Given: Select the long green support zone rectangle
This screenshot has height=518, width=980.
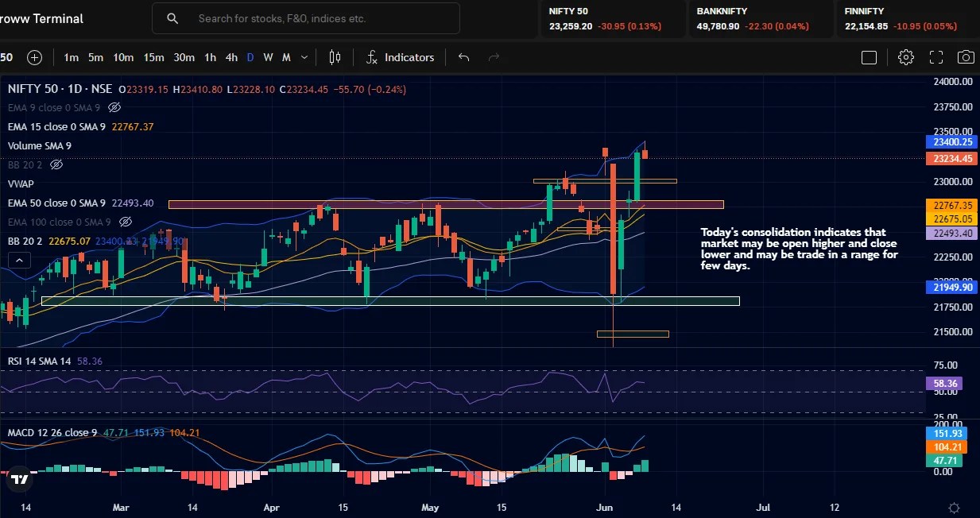Looking at the screenshot, I should tap(390, 301).
